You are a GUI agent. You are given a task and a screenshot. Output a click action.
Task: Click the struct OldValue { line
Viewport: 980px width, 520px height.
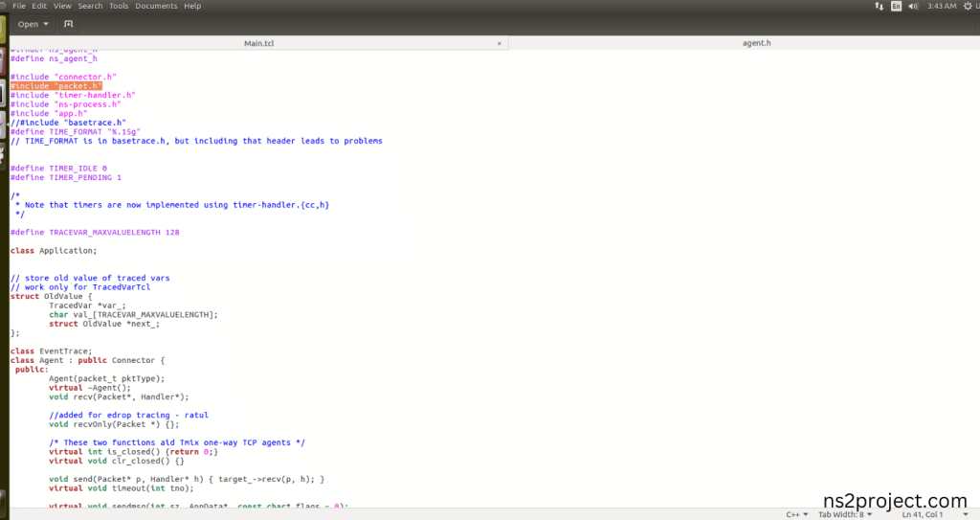pos(52,296)
